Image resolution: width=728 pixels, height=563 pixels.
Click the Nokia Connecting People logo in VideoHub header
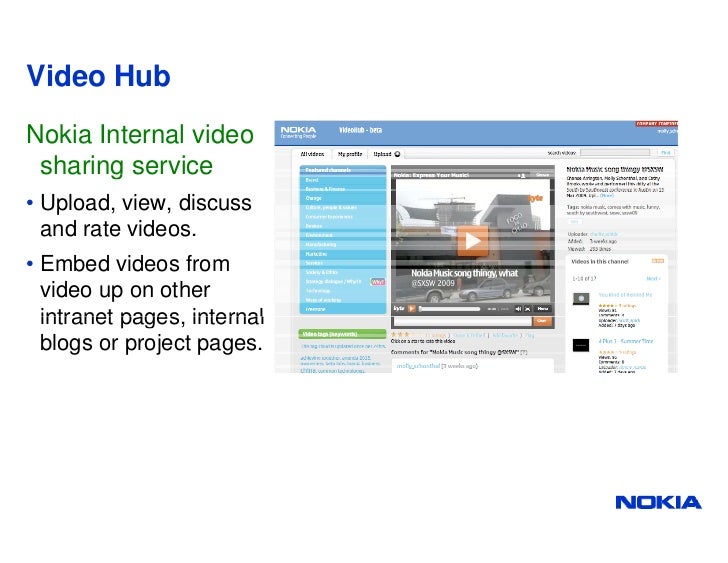(x=298, y=132)
